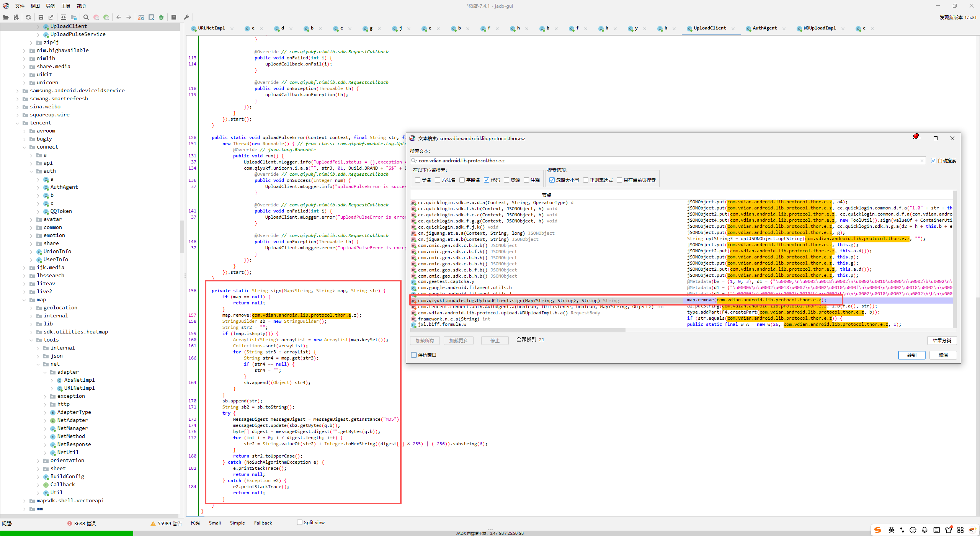Open the 导航 menu

point(50,6)
